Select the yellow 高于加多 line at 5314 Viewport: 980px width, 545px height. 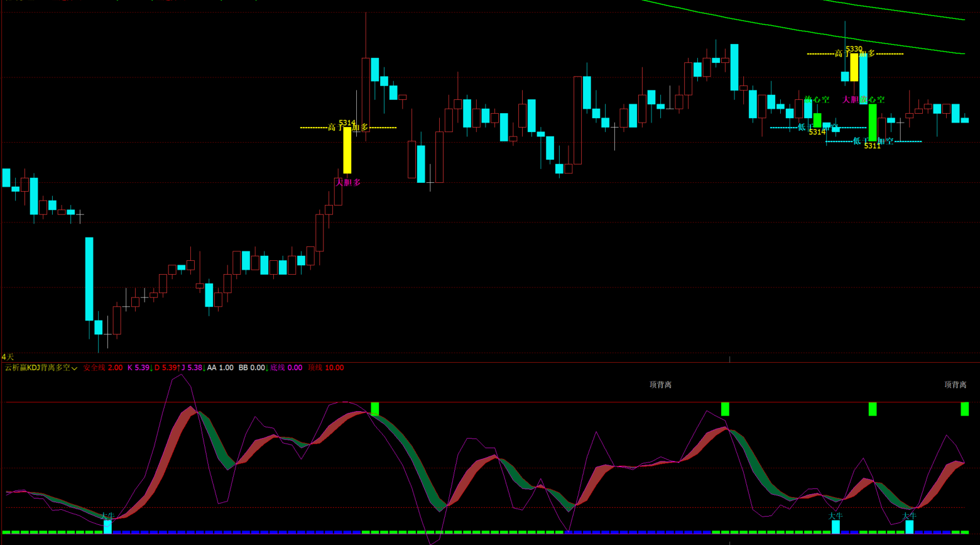click(x=314, y=128)
